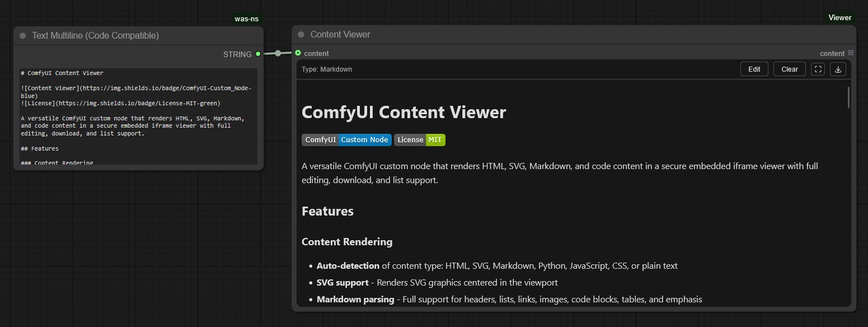Click the STRING output connector
The image size is (868, 327).
click(x=257, y=54)
